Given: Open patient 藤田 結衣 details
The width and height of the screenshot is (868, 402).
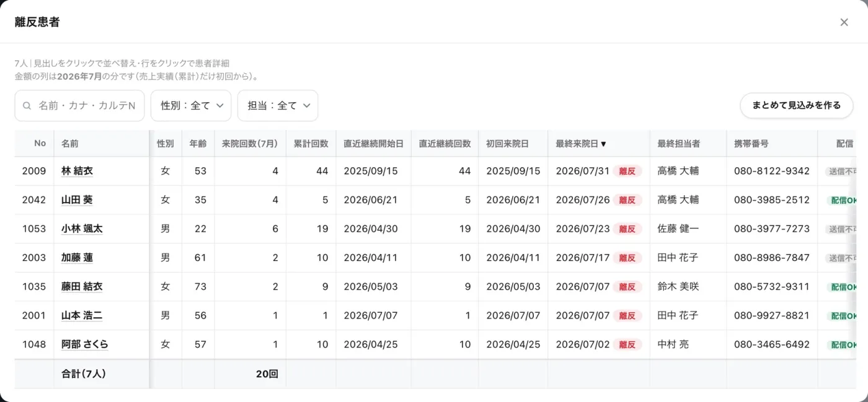Looking at the screenshot, I should pos(82,287).
